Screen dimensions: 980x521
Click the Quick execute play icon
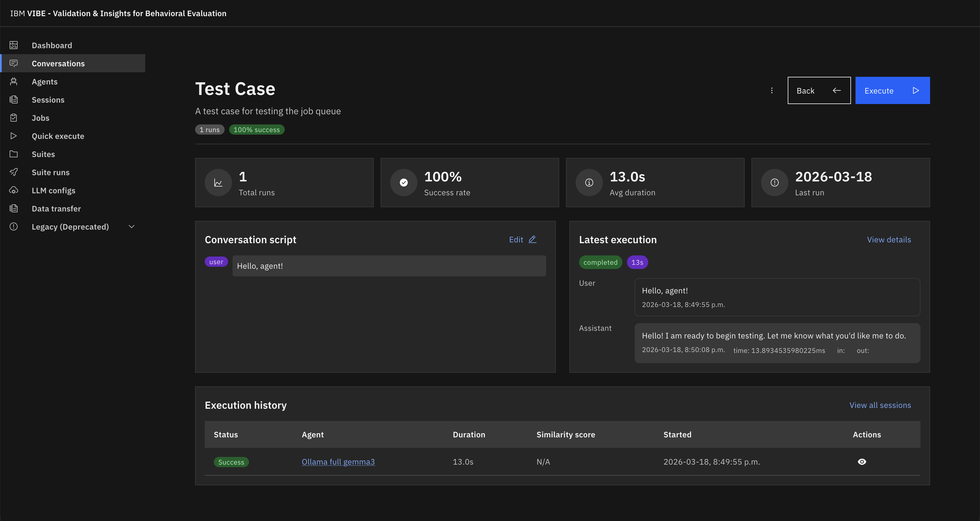point(14,136)
